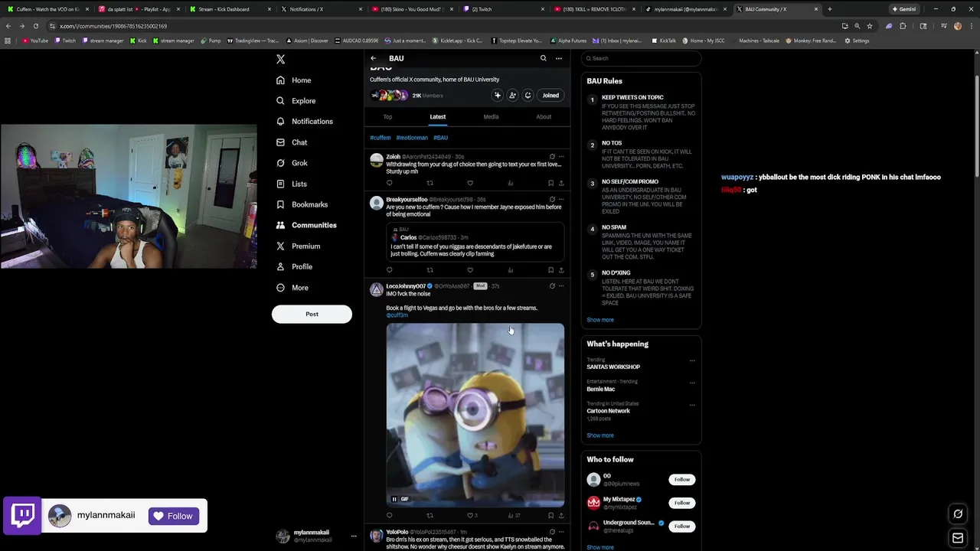Filter by #motionman hashtag
Viewport: 980px width, 551px height.
(x=412, y=138)
